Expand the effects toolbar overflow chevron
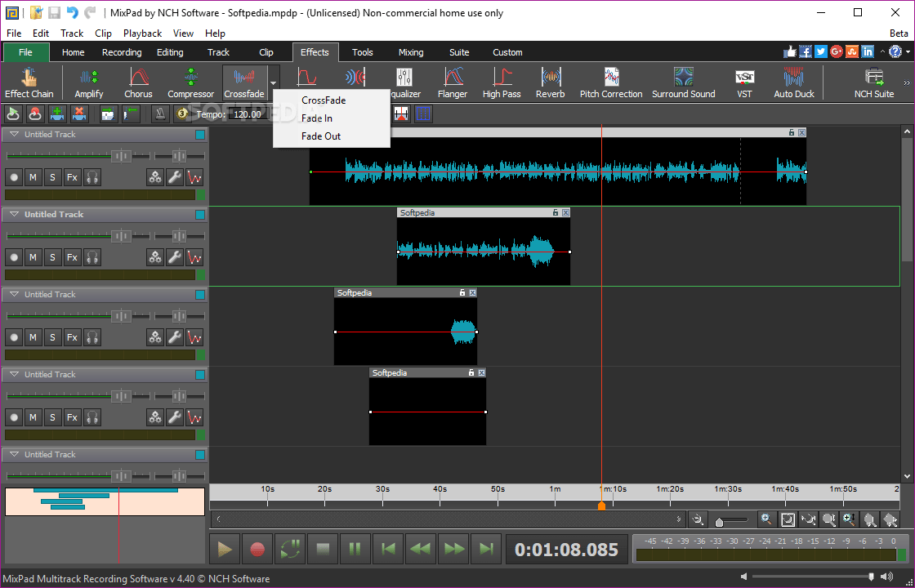This screenshot has height=588, width=915. point(907,82)
